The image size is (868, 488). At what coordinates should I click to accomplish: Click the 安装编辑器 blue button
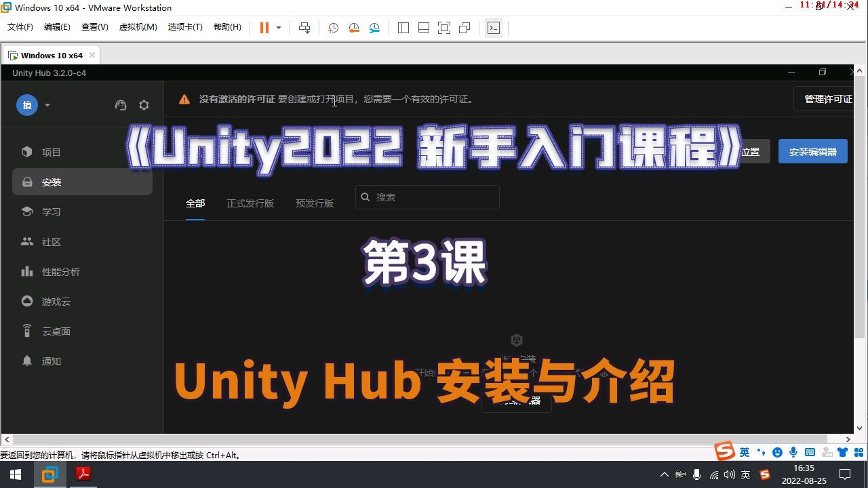812,152
